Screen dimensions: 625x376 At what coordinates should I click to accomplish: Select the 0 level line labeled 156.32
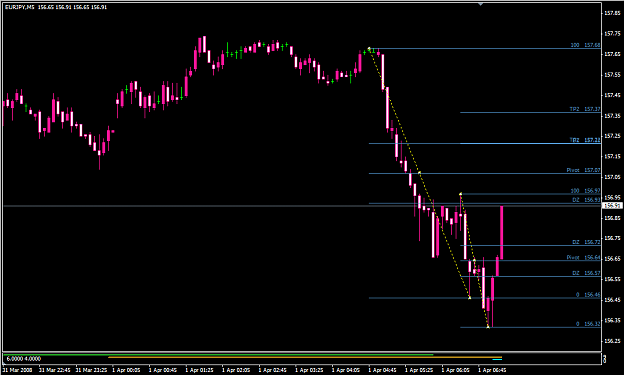coord(530,327)
